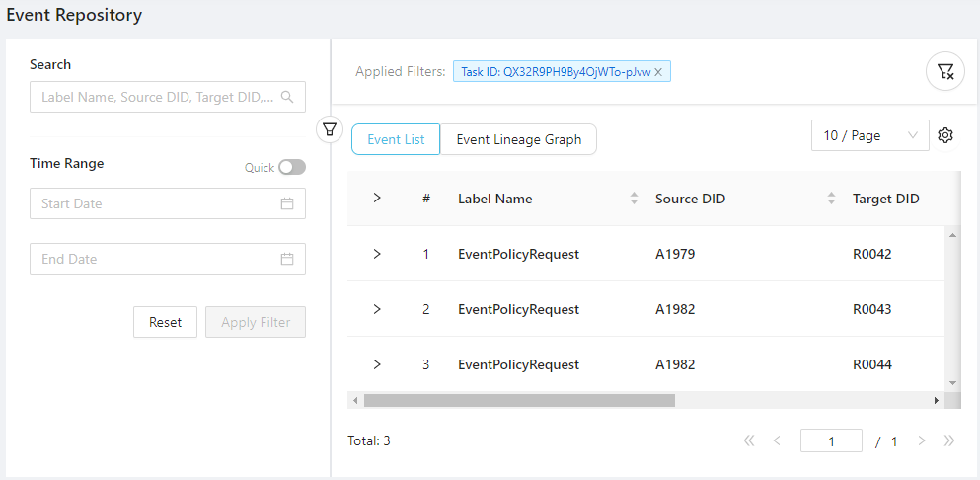Click the horizontal table scrollbar

point(519,401)
